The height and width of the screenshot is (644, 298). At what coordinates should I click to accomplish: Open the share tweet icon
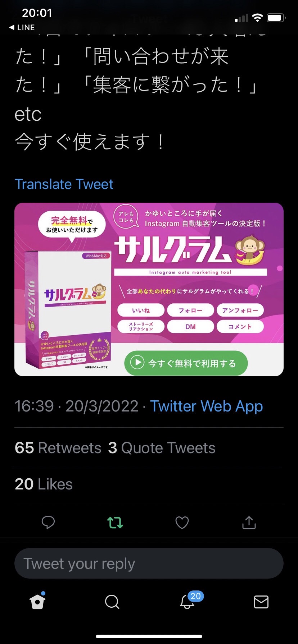pyautogui.click(x=249, y=522)
